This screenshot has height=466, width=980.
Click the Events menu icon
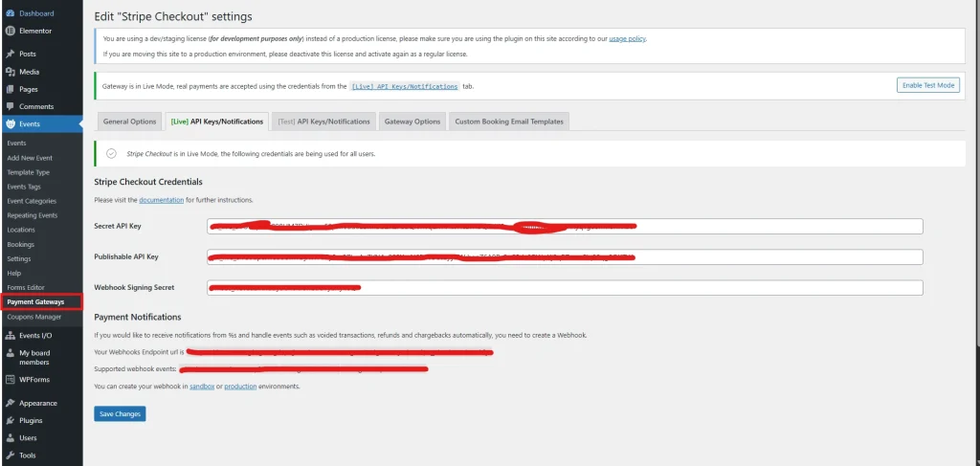point(10,124)
